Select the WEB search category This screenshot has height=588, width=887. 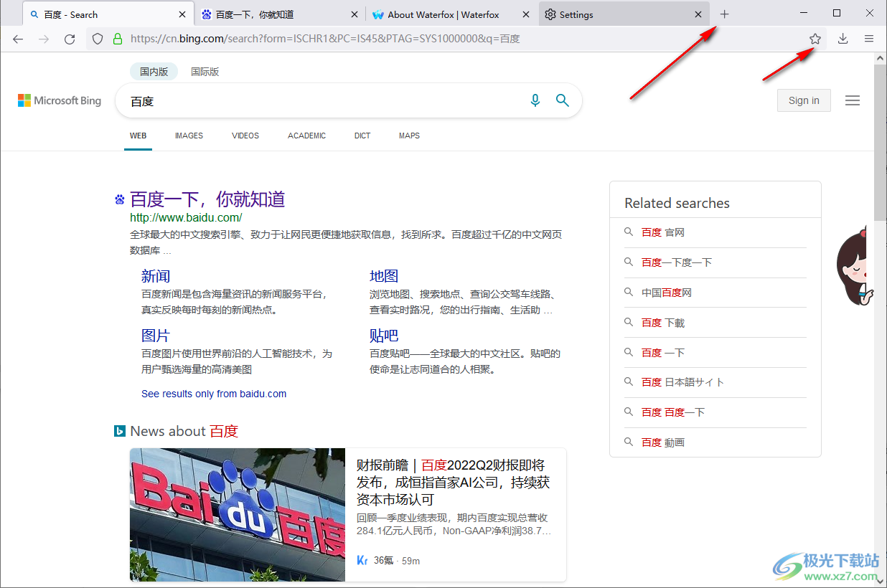(x=138, y=136)
